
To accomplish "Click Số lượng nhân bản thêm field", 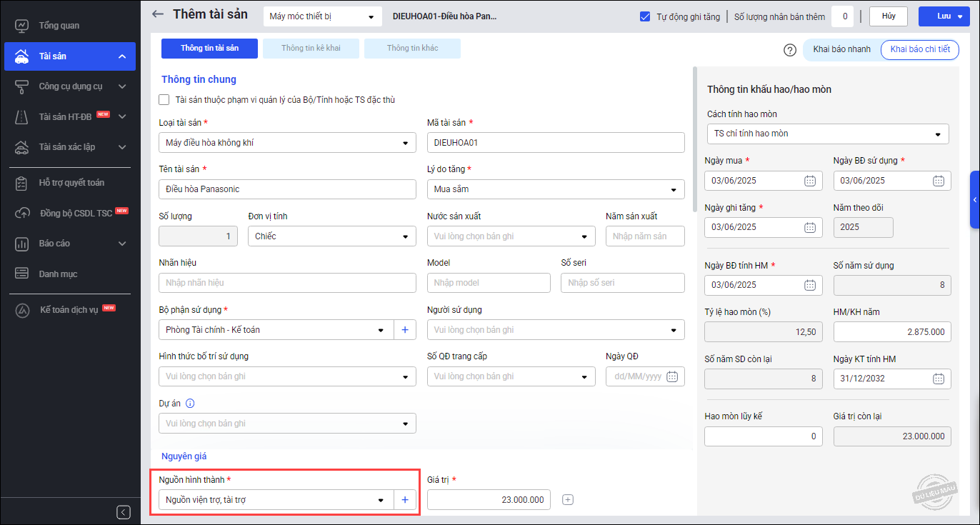I will pyautogui.click(x=843, y=16).
